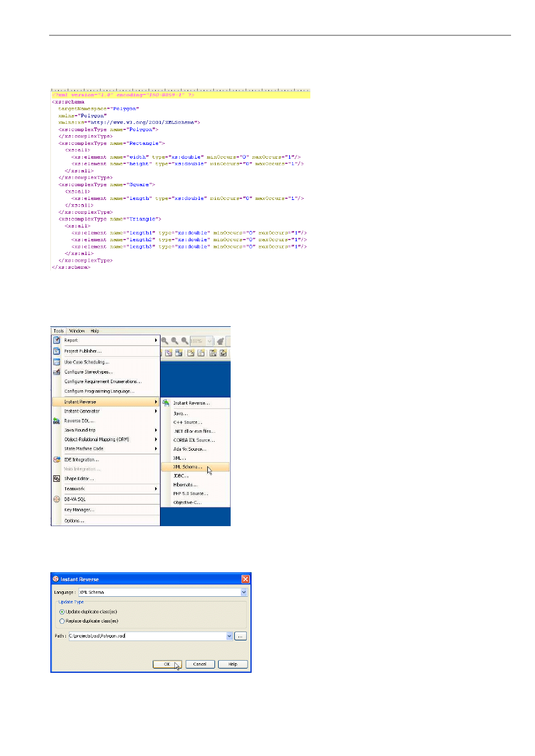The width and height of the screenshot is (535, 756).
Task: Click the IDE Integration icon
Action: [56, 459]
